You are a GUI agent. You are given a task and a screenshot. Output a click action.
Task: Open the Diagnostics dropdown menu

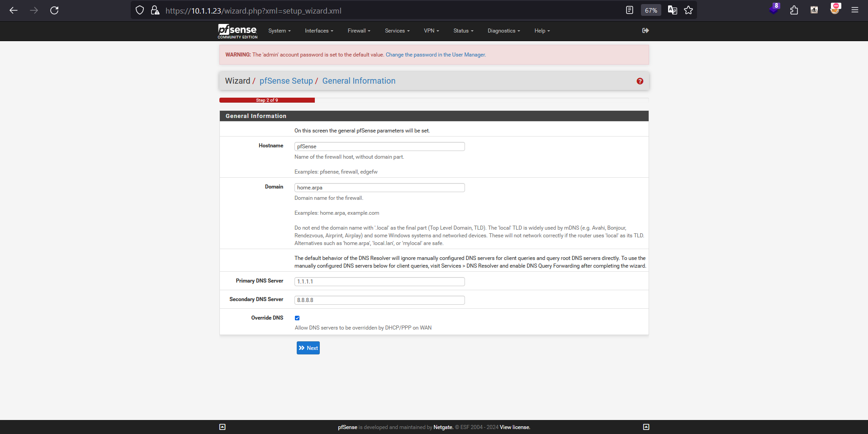pyautogui.click(x=504, y=31)
